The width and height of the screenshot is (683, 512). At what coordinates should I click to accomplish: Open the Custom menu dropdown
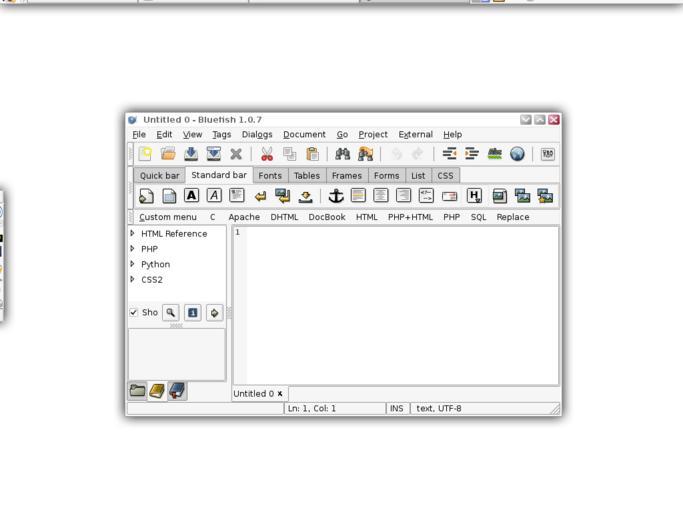click(x=168, y=217)
